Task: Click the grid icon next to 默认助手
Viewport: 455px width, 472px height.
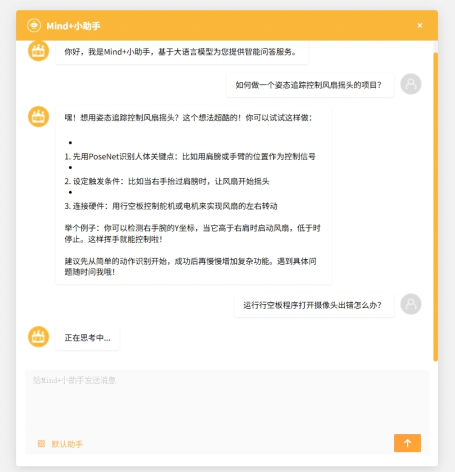Action: coord(41,443)
